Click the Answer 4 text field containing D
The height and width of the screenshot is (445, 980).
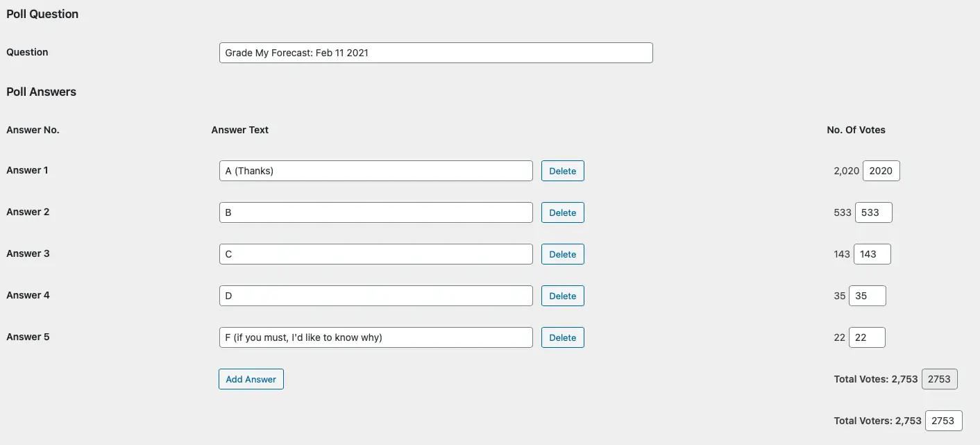click(376, 296)
